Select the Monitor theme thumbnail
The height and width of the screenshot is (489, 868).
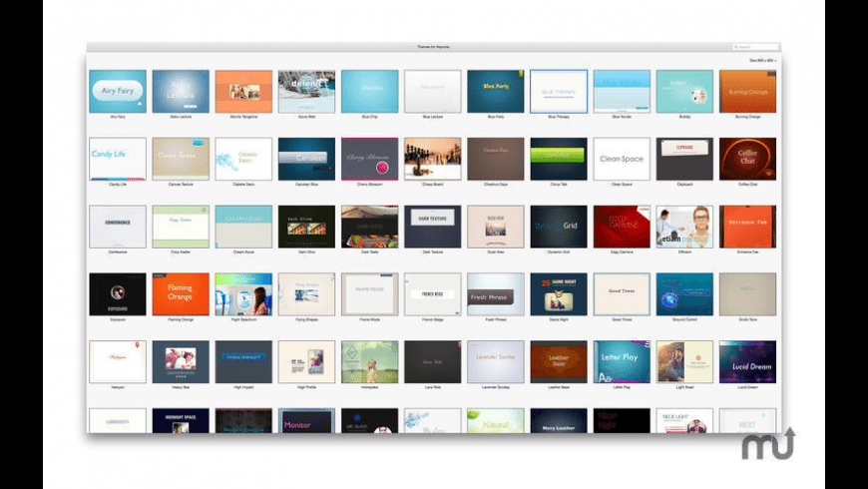point(306,420)
